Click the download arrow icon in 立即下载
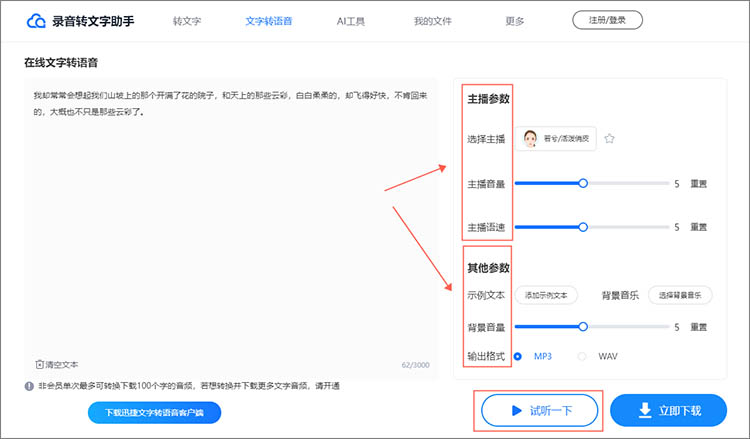Viewport: 750px width, 439px height. pos(645,410)
